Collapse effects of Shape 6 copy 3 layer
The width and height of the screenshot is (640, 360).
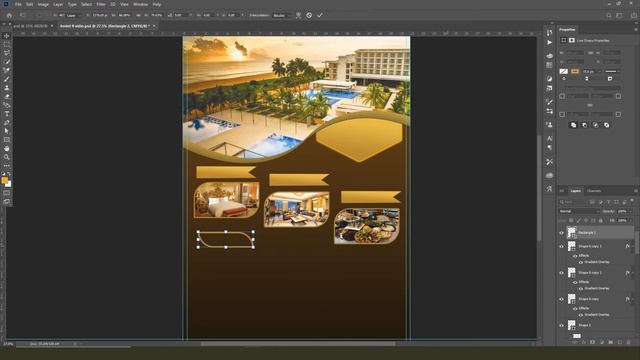633,247
